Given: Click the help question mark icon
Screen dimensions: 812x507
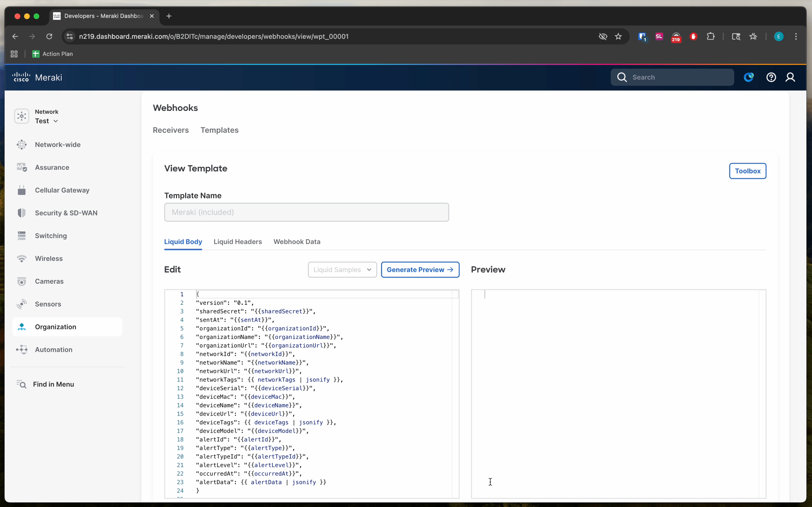Looking at the screenshot, I should point(771,78).
